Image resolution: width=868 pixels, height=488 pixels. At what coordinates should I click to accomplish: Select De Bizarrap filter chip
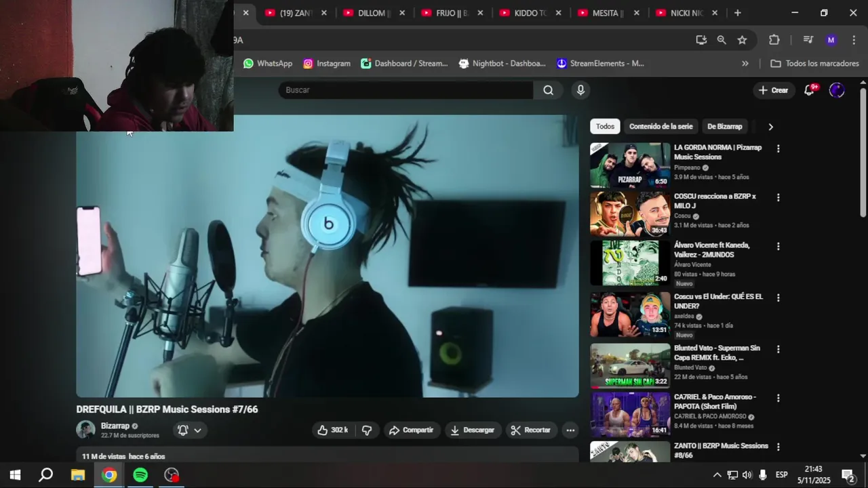[x=724, y=127]
